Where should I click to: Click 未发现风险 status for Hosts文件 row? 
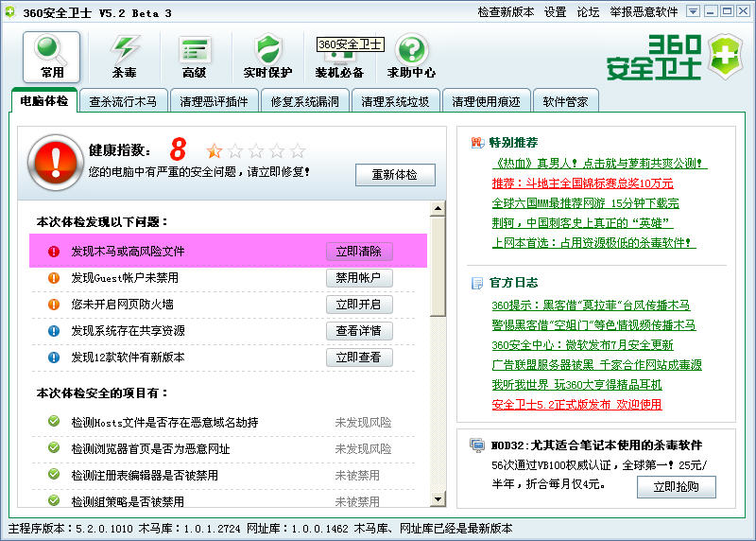pos(363,422)
